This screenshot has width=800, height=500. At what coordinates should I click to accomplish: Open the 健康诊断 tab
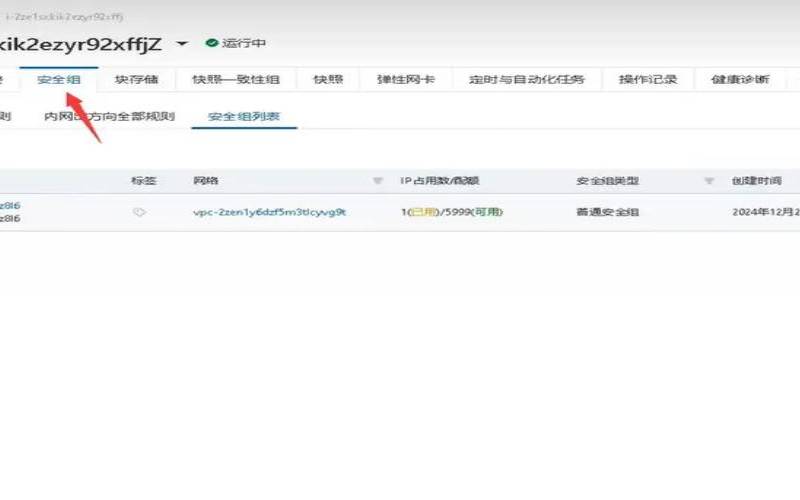[x=740, y=80]
